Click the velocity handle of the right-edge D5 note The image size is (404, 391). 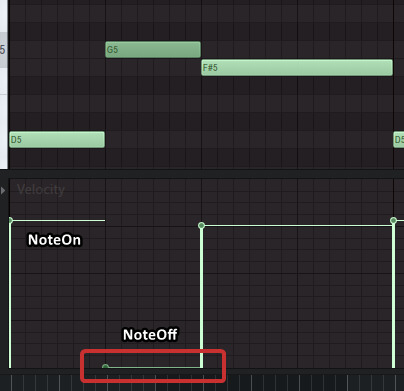(x=393, y=220)
